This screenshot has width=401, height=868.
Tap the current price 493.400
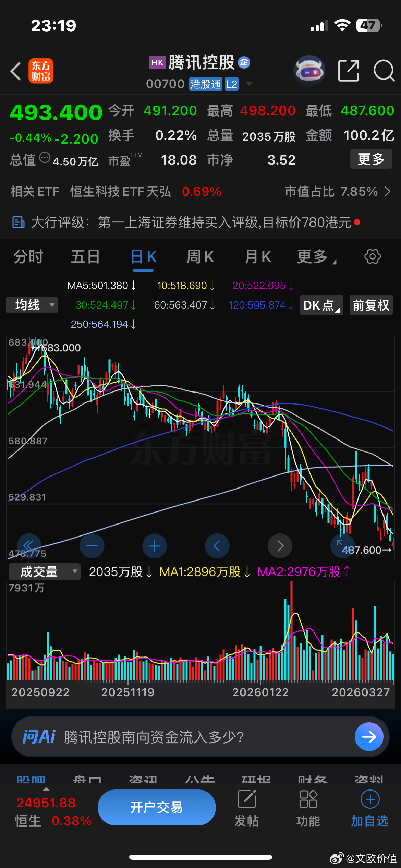[x=56, y=112]
